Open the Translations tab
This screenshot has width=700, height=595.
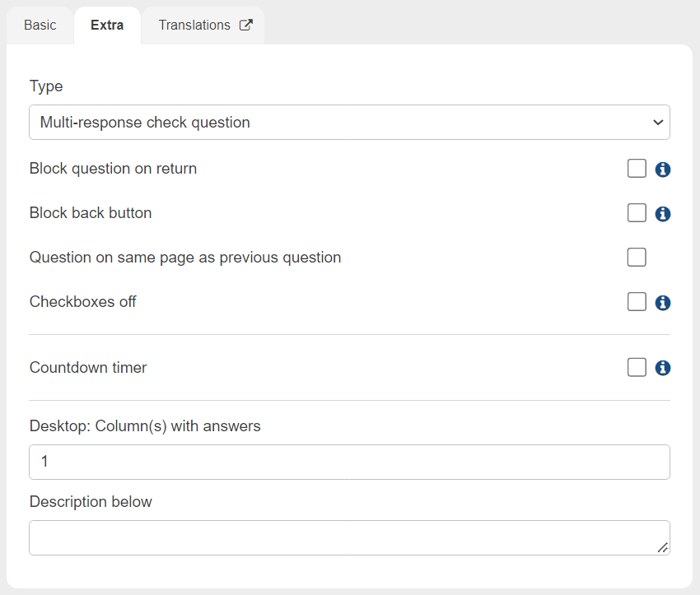click(203, 26)
